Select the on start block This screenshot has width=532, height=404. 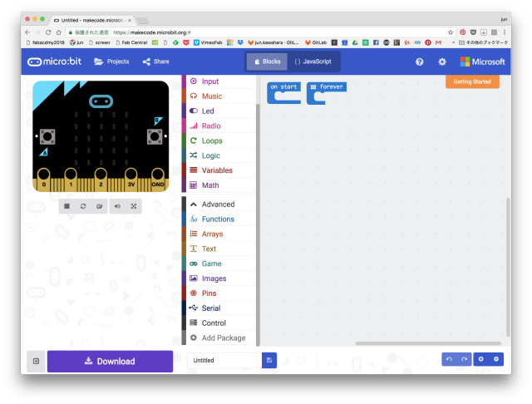[283, 86]
